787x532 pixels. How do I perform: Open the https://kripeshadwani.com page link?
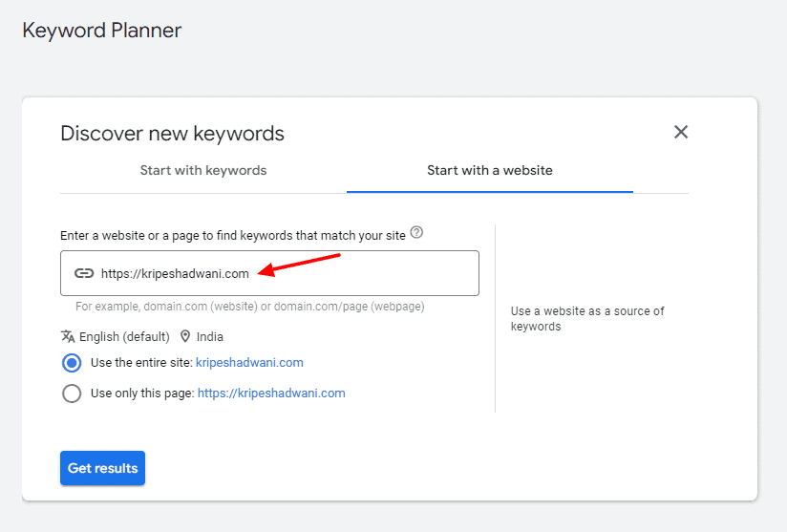[x=271, y=393]
